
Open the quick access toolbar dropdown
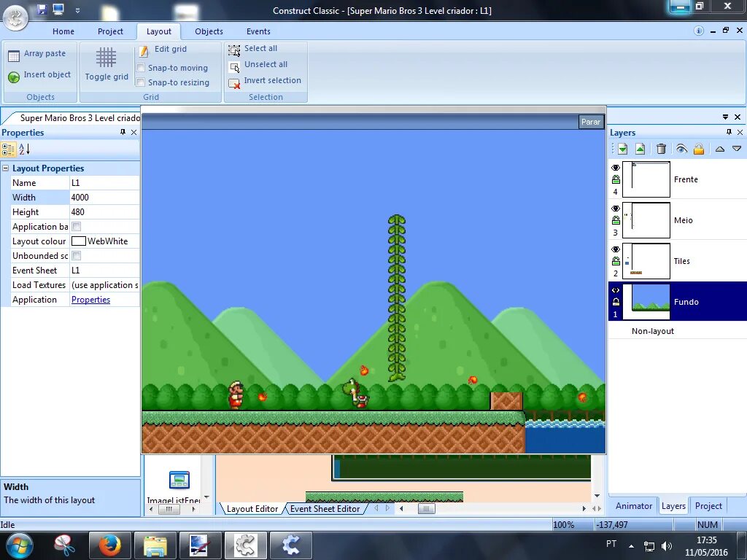(x=77, y=10)
